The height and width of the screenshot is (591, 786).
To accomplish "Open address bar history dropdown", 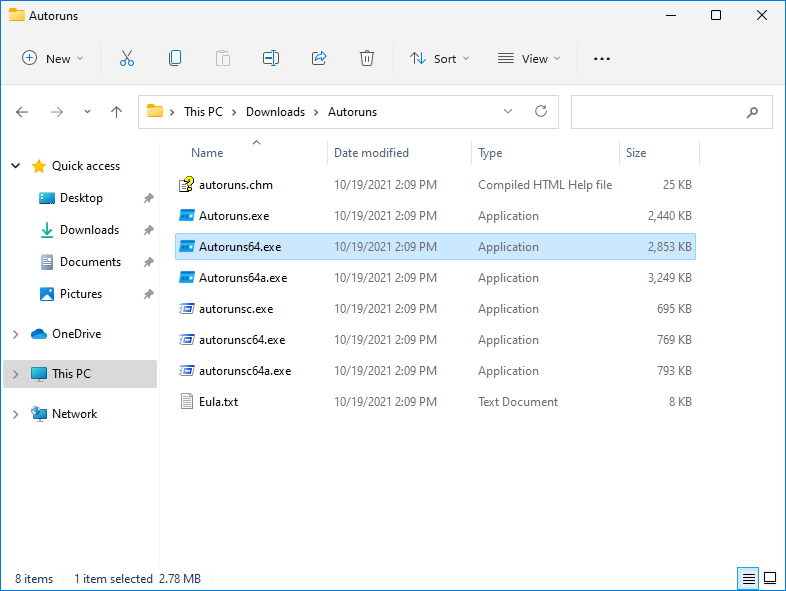I will coord(508,111).
